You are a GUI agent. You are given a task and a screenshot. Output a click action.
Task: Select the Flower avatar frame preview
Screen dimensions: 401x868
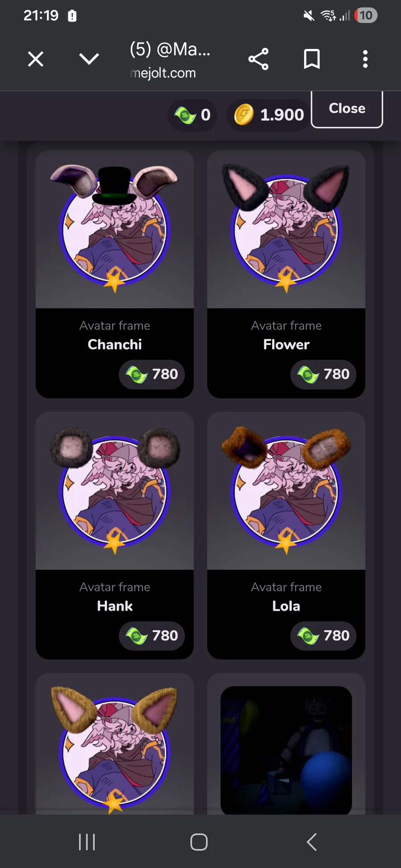(x=286, y=229)
